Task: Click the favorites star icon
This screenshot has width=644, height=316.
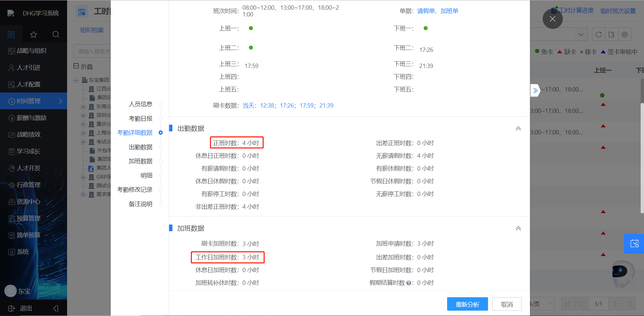Action: pyautogui.click(x=33, y=34)
